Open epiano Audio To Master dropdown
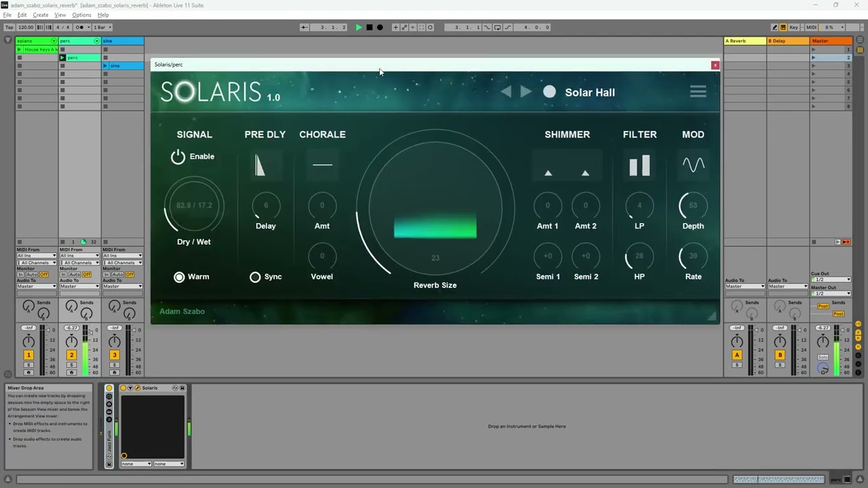 37,286
